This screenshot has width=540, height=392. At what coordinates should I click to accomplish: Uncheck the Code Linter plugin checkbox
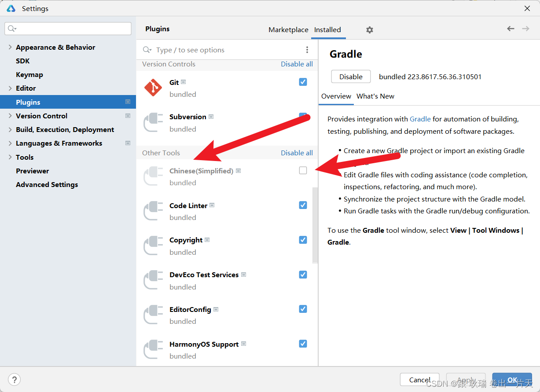[303, 205]
